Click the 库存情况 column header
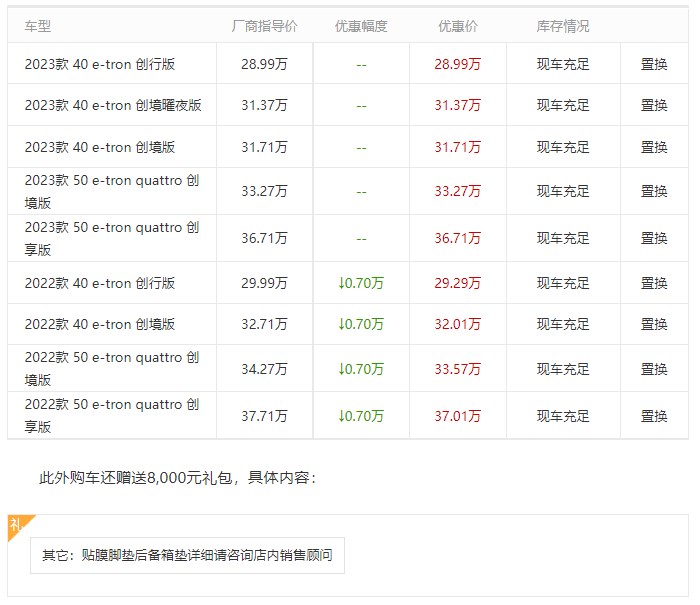Image resolution: width=700 pixels, height=605 pixels. point(563,26)
